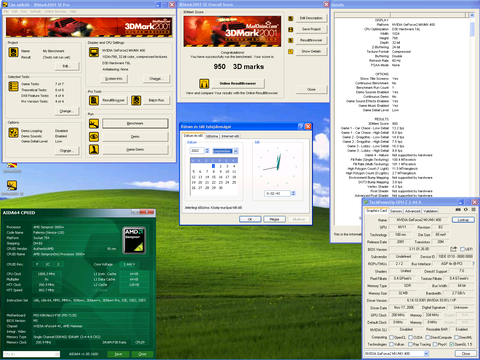Click the Batch Run button
The image size is (480, 360).
coord(156,100)
